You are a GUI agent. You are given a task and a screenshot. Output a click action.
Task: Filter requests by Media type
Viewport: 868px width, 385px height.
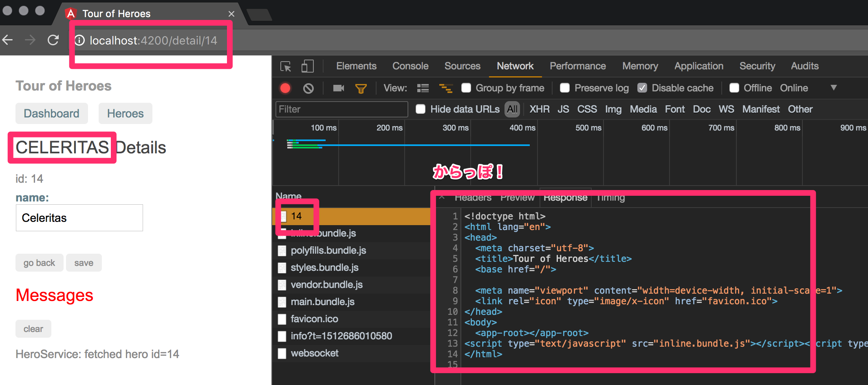(643, 109)
